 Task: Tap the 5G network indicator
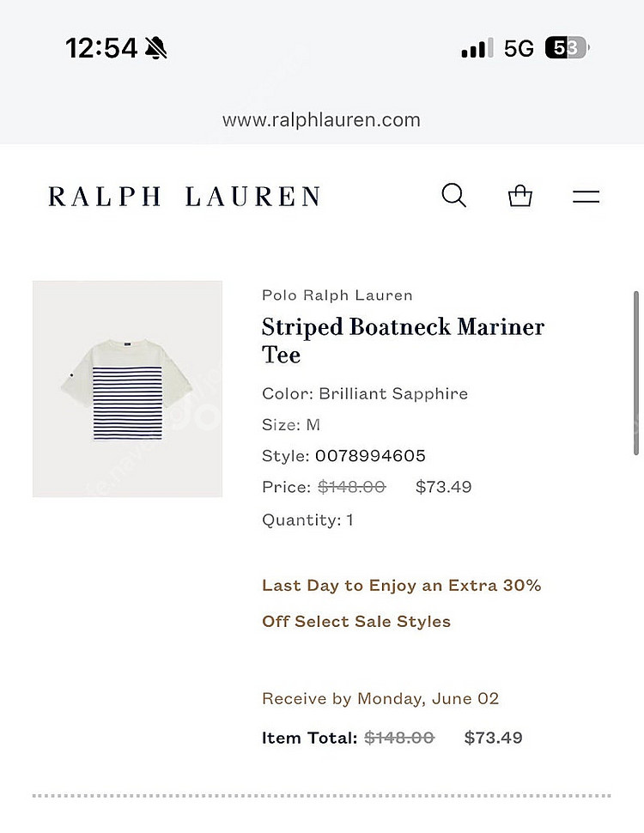[519, 48]
